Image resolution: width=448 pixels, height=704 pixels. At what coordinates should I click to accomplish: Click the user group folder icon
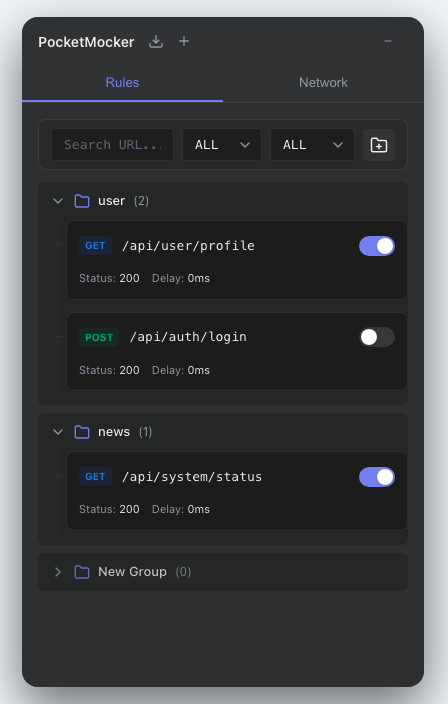[82, 201]
